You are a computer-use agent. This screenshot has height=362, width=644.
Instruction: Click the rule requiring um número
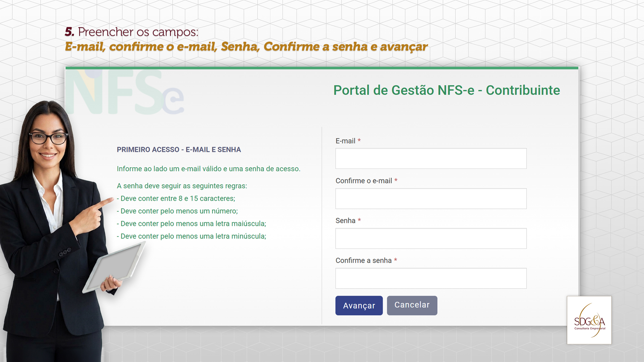tap(177, 211)
